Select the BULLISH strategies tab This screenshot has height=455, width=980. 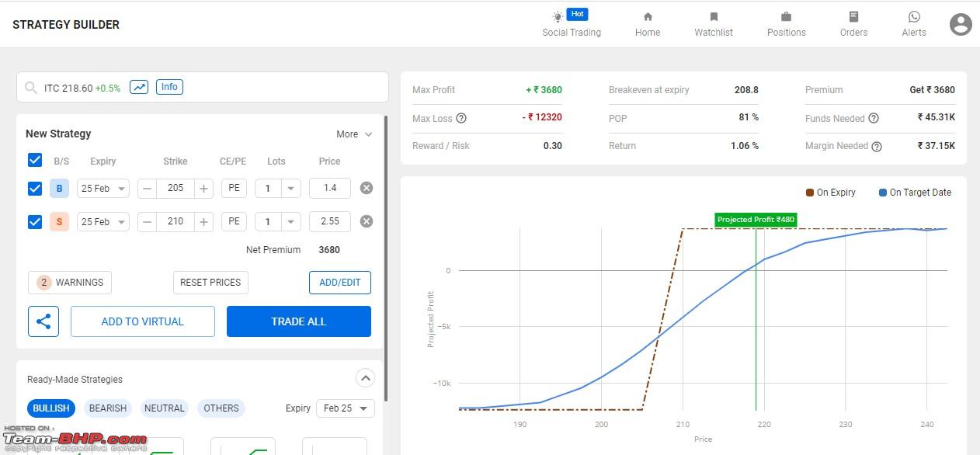[x=51, y=408]
